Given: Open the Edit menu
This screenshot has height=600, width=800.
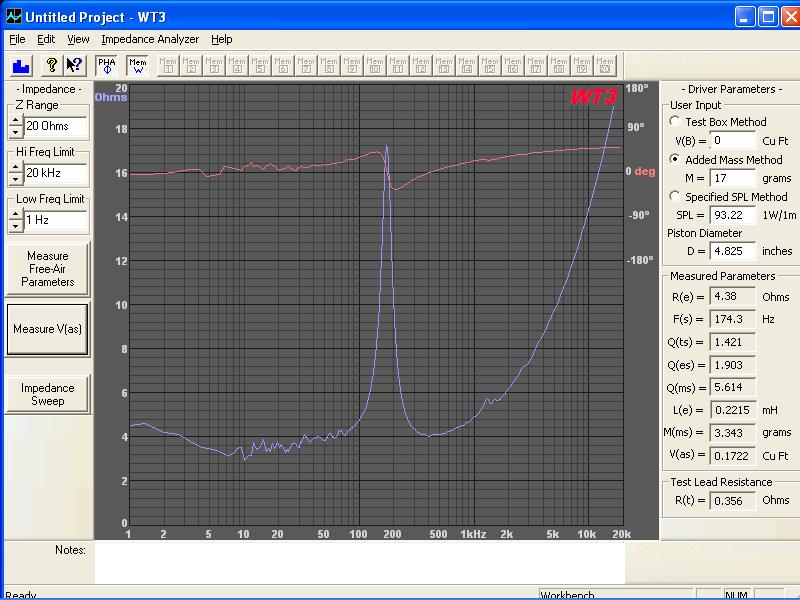Looking at the screenshot, I should (x=46, y=39).
